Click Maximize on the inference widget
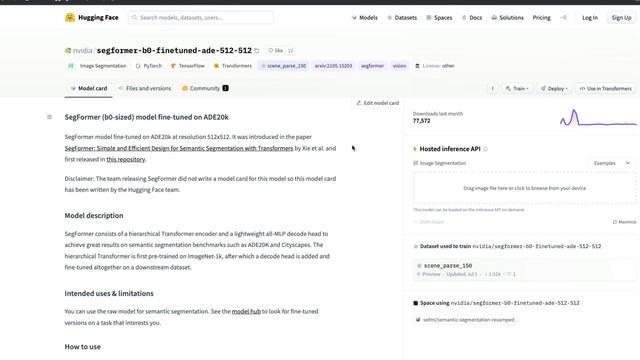Image resolution: width=640 pixels, height=360 pixels. click(x=624, y=222)
